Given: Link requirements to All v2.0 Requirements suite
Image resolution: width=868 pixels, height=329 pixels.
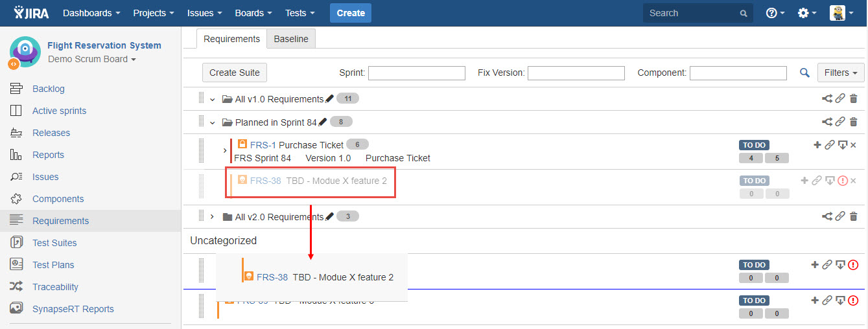Looking at the screenshot, I should (840, 216).
